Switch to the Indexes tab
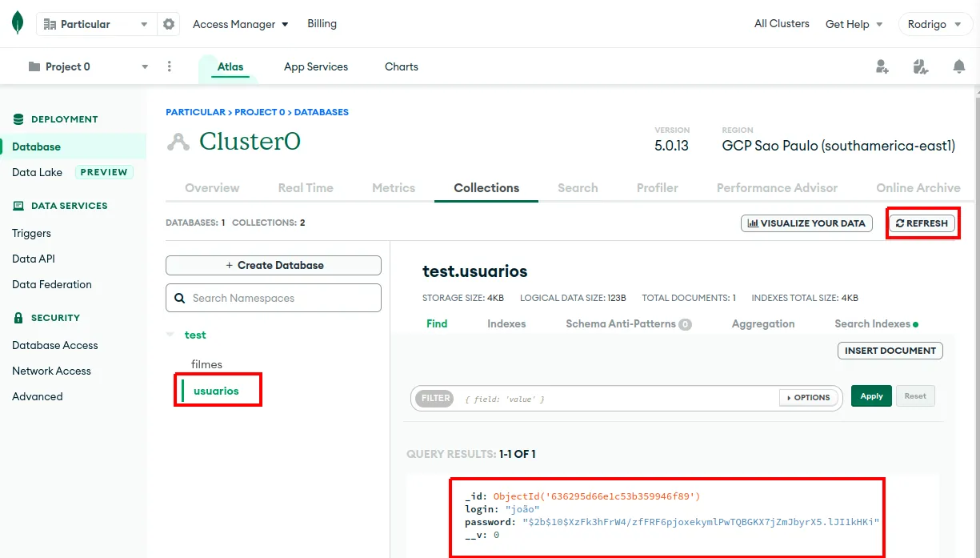 (506, 323)
